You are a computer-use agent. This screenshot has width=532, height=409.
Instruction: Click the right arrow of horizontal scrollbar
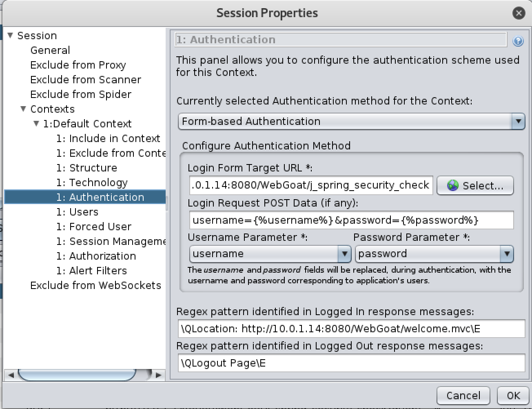tap(159, 375)
